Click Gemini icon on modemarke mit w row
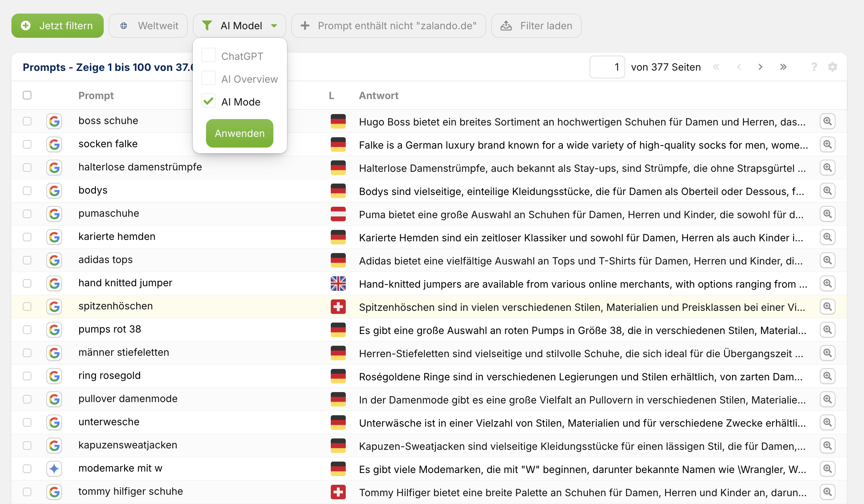Viewport: 864px width, 504px height. pos(54,469)
